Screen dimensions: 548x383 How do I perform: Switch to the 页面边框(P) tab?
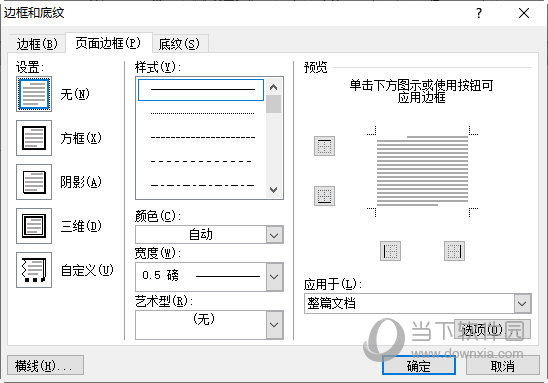click(108, 43)
